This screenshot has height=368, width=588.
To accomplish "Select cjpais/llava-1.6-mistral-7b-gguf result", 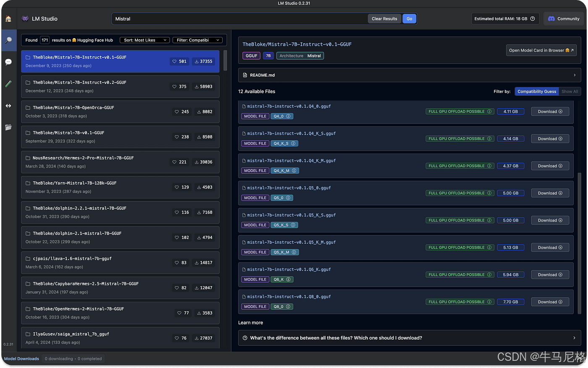I will [120, 263].
